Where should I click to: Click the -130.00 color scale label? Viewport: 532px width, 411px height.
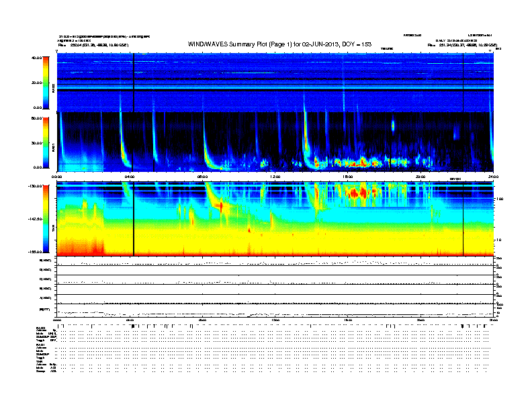click(36, 186)
